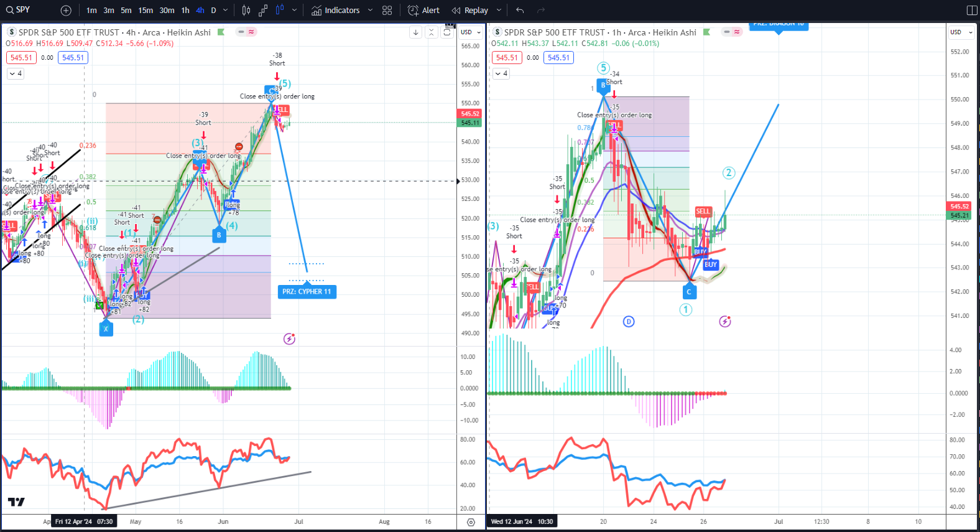This screenshot has width=980, height=532.
Task: Select the bars chart type icon
Action: (x=246, y=11)
